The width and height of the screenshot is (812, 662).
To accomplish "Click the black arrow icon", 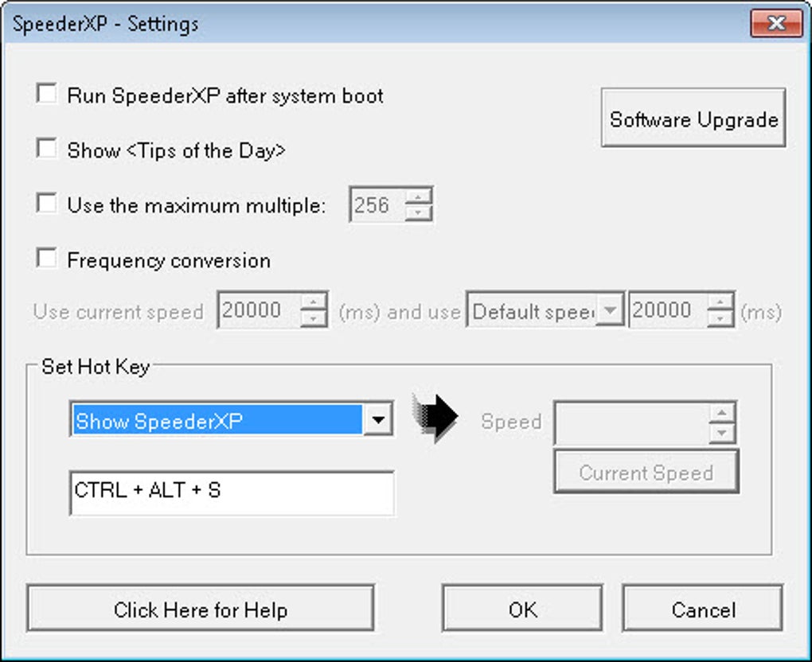I will (435, 418).
